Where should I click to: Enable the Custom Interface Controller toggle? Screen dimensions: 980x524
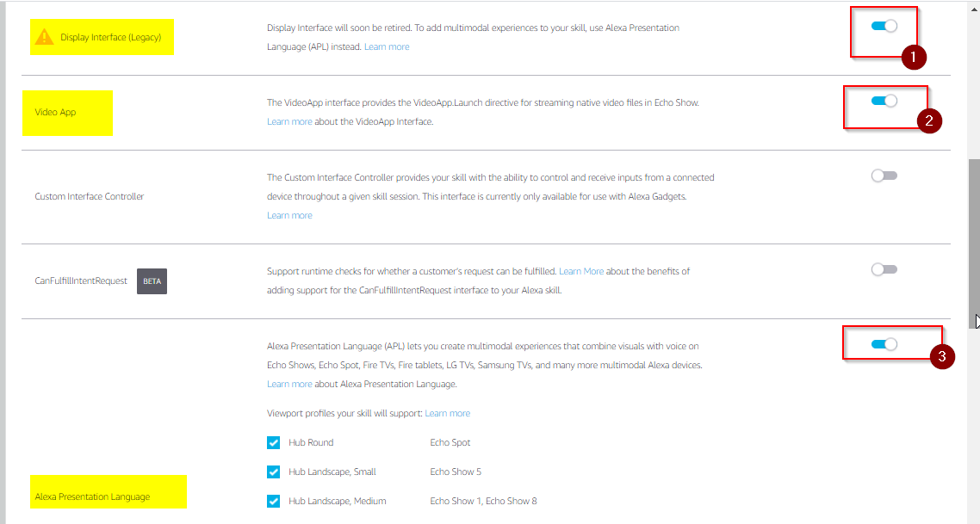click(x=884, y=176)
